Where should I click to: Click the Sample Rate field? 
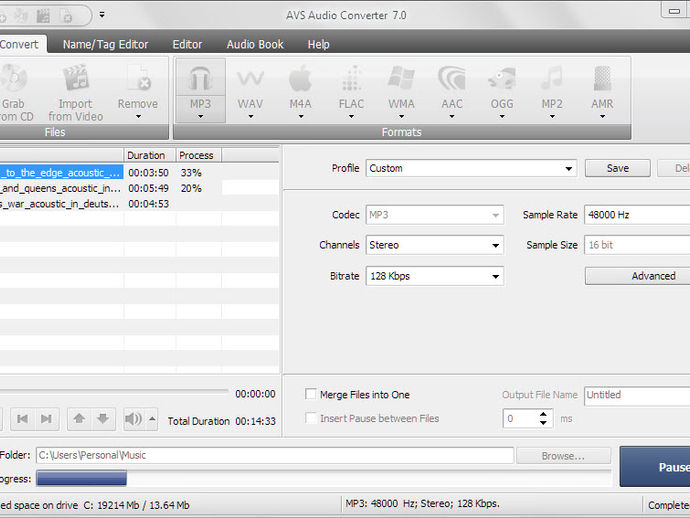tap(637, 215)
